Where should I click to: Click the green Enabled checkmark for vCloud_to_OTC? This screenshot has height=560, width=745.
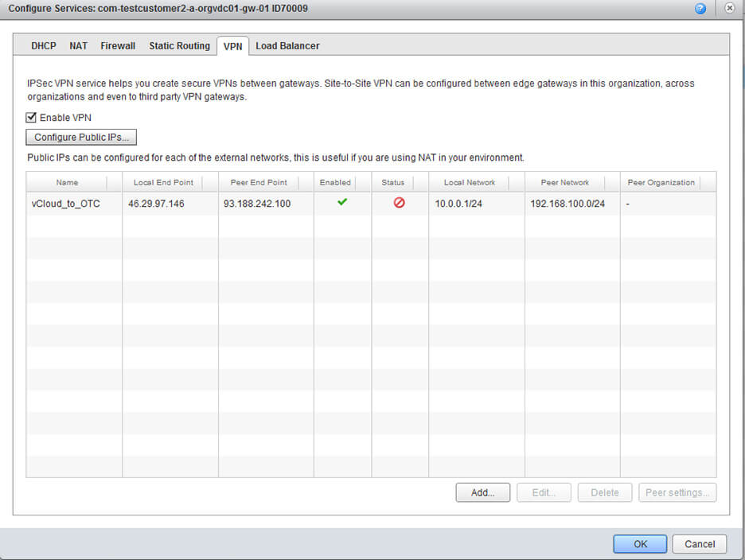(342, 203)
